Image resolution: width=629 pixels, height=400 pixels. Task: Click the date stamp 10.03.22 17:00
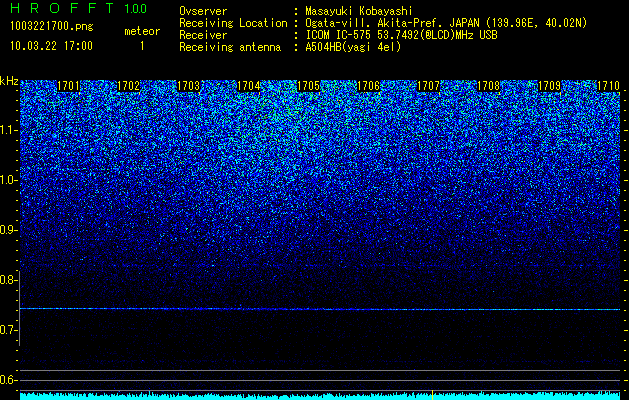[52, 45]
